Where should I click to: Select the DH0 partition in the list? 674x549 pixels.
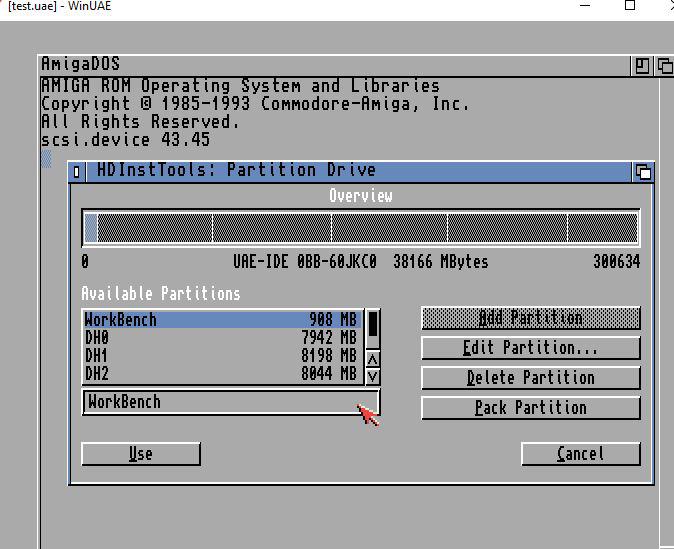[222, 338]
